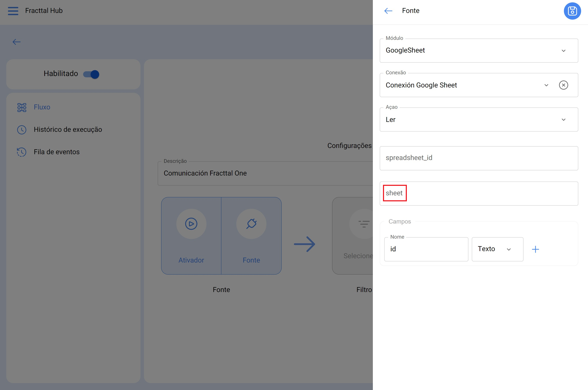This screenshot has width=588, height=390.
Task: Open the Módulo dropdown showing GoogleSheet
Action: tap(478, 50)
